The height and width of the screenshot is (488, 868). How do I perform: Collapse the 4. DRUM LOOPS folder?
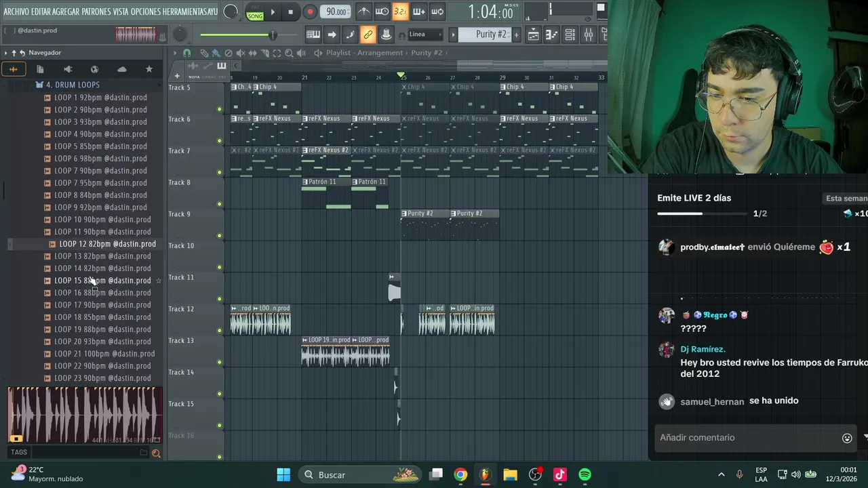(x=73, y=85)
